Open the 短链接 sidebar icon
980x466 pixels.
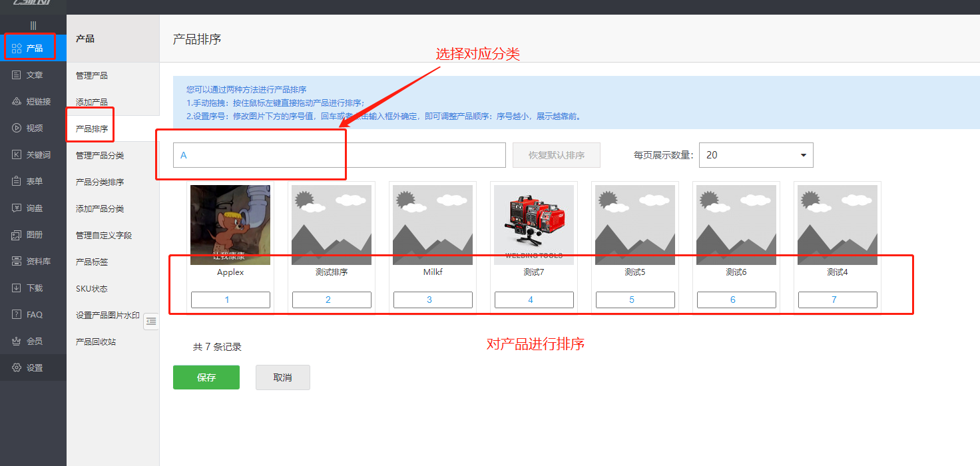click(x=17, y=101)
